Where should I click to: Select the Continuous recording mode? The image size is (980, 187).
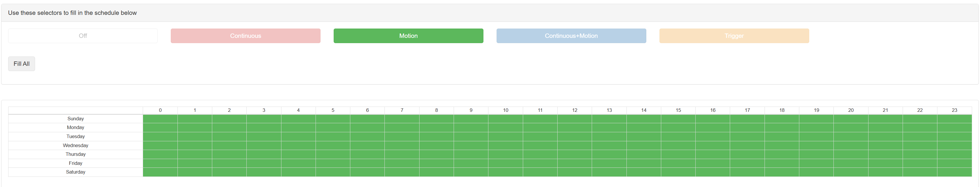[246, 36]
